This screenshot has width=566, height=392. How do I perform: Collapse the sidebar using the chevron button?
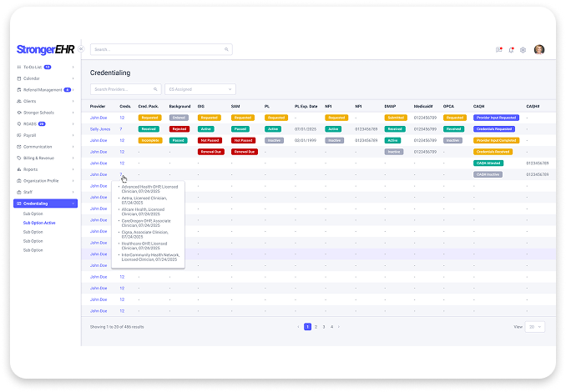(81, 49)
